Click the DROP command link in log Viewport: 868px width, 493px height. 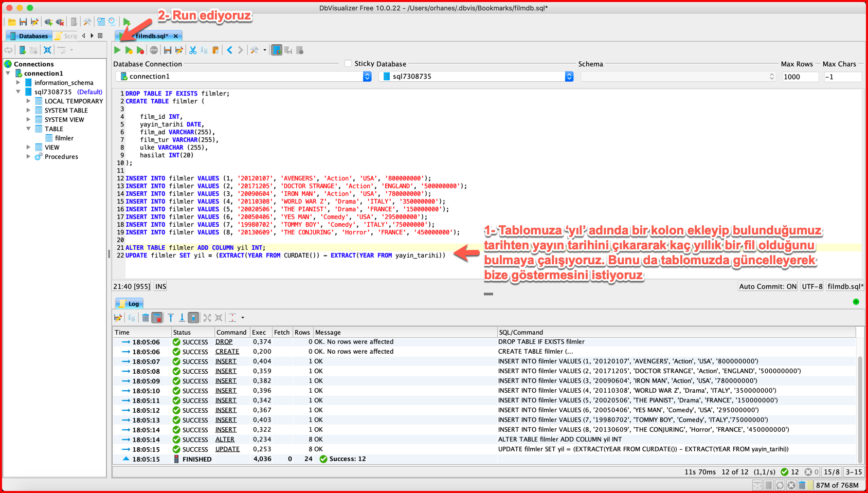click(224, 342)
